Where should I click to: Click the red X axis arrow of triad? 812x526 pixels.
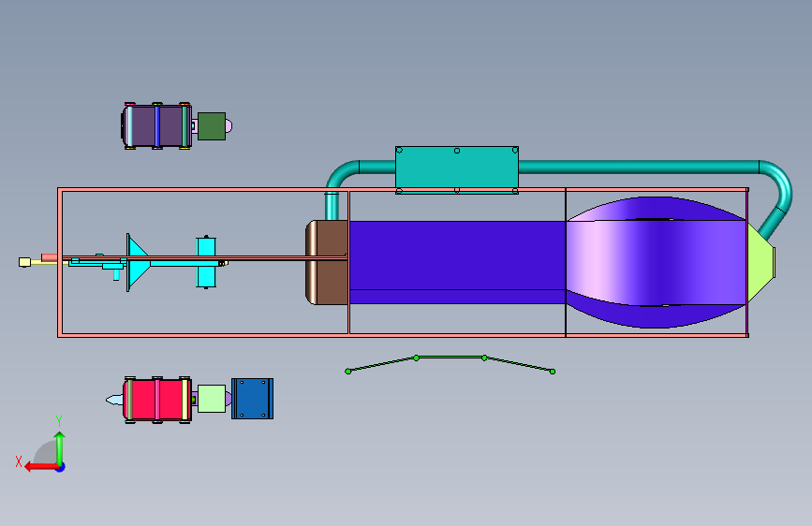(x=40, y=467)
